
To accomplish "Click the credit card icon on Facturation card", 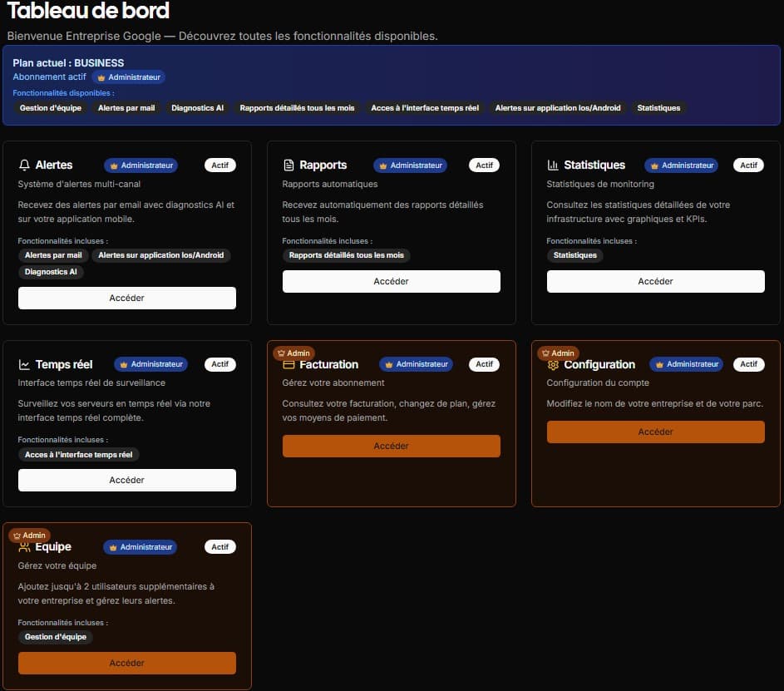I will coord(290,364).
